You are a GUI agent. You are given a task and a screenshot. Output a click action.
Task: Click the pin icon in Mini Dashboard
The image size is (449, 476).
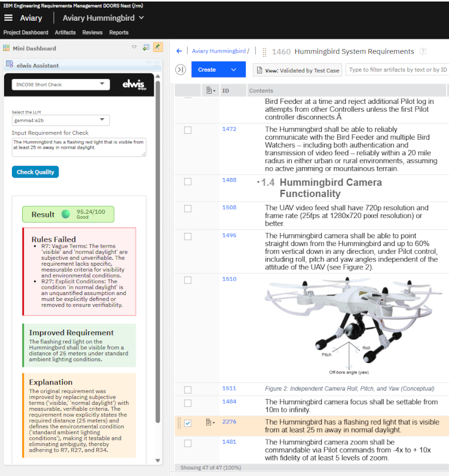157,47
